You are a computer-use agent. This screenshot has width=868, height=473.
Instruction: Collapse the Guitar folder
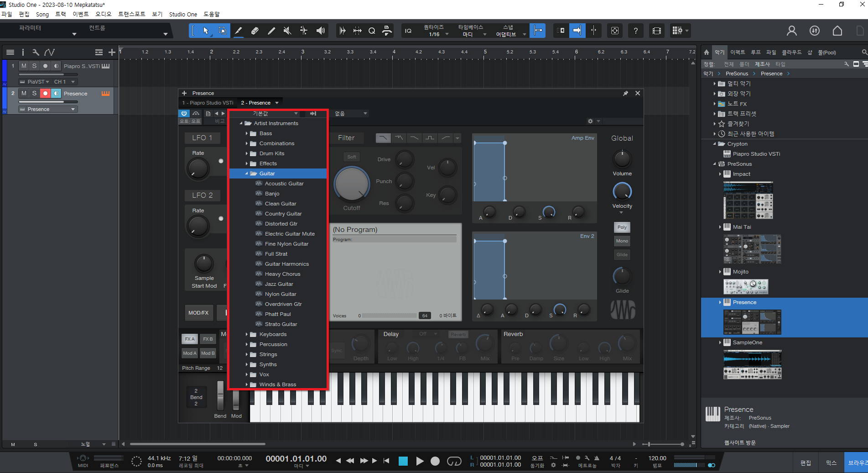(247, 173)
